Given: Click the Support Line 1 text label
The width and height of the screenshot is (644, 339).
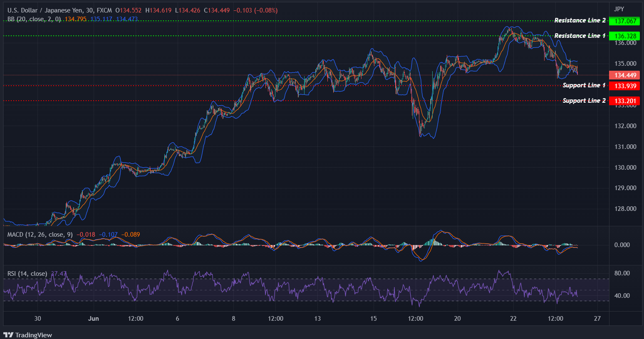Looking at the screenshot, I should [584, 85].
